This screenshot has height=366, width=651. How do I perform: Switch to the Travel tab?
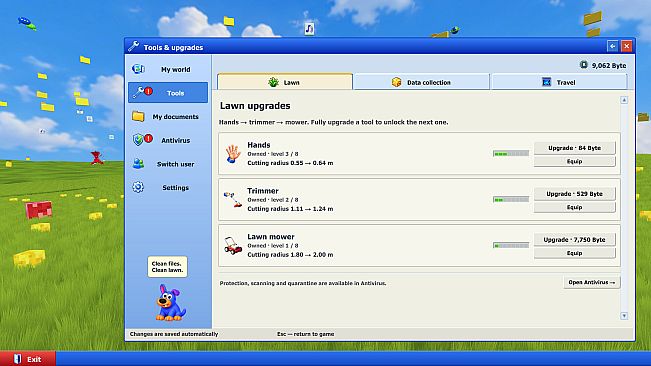pyautogui.click(x=559, y=82)
